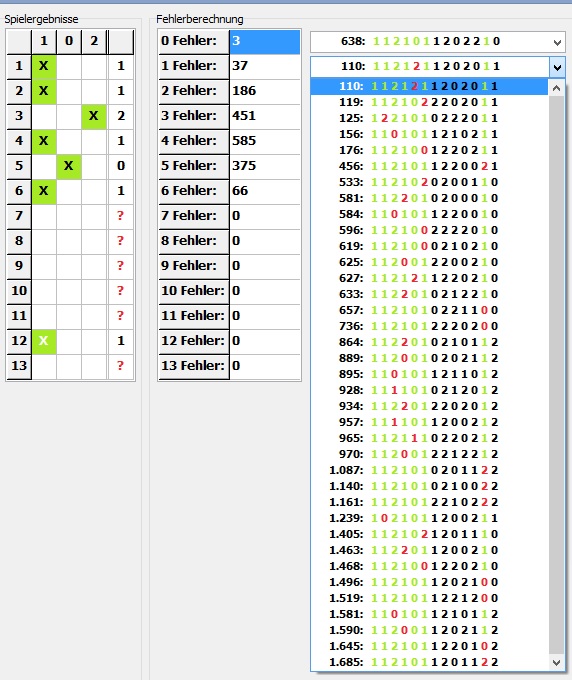Select list entry 119 in dropdown

(429, 102)
